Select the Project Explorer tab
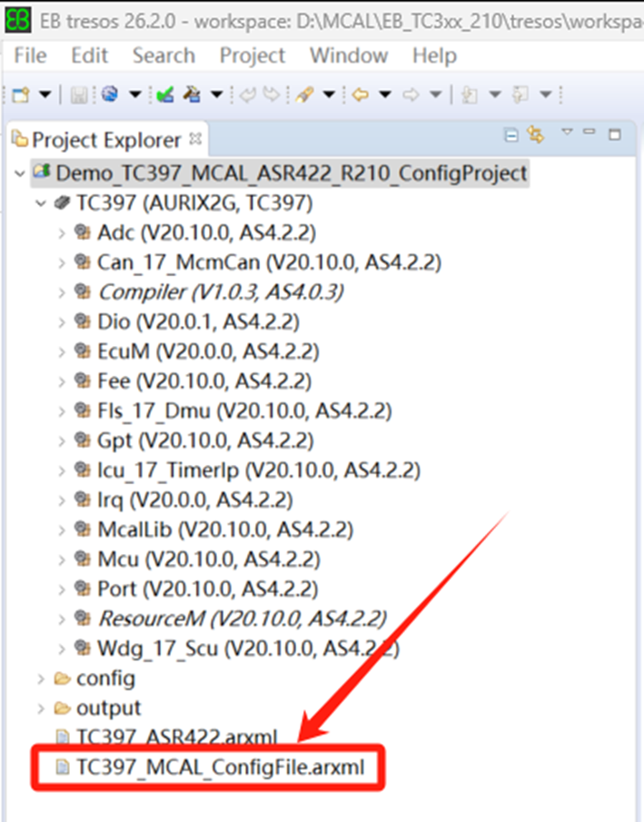The height and width of the screenshot is (822, 644). tap(106, 140)
